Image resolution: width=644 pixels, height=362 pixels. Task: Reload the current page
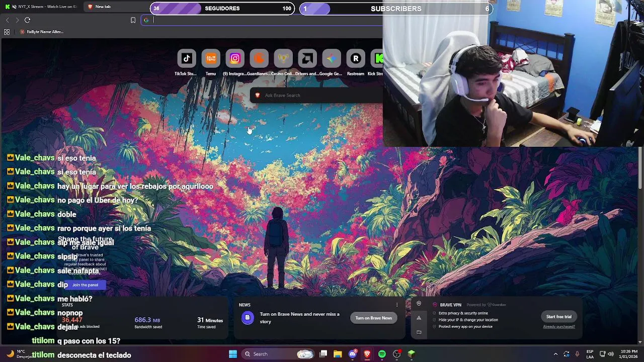coord(27,20)
